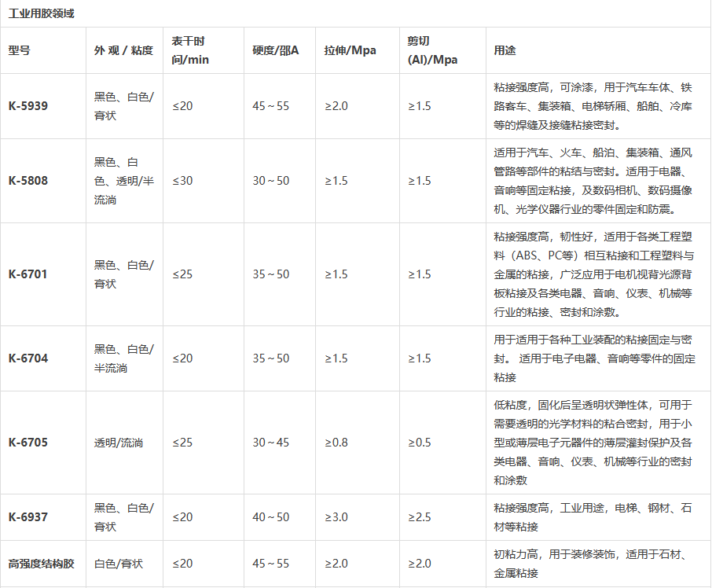Click K-6701 usage text about 工程塑料

coord(594,274)
